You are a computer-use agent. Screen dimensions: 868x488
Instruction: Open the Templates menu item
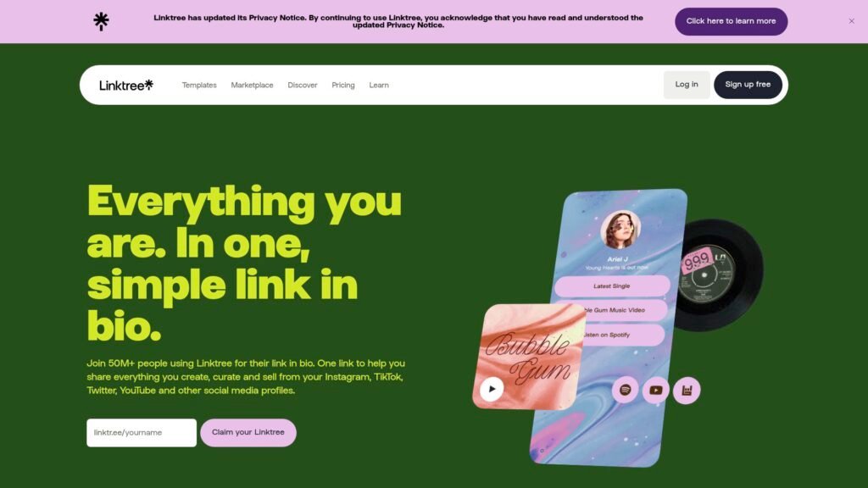199,86
